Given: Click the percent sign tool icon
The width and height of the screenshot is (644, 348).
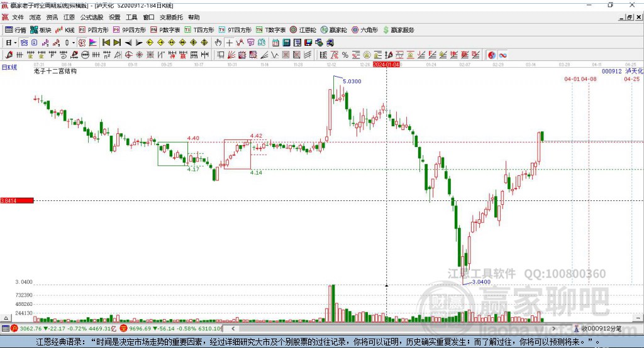Looking at the screenshot, I should click(x=345, y=55).
